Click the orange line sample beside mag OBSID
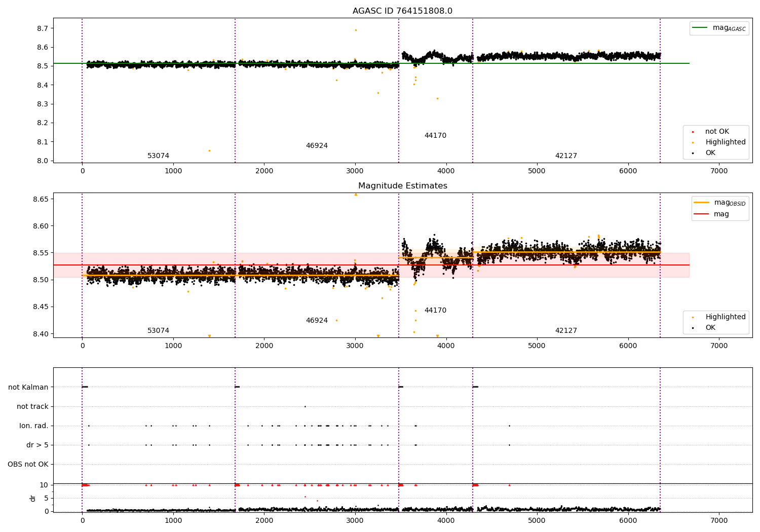760x532 pixels. (x=702, y=203)
